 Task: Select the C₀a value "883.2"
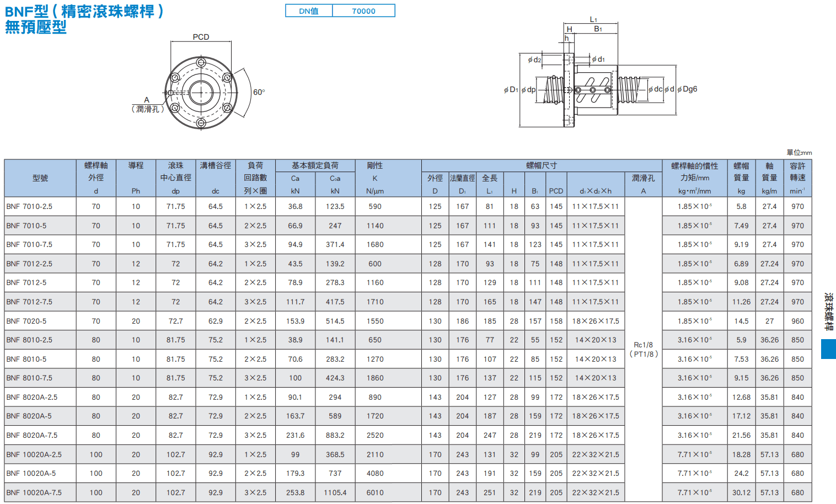point(335,435)
